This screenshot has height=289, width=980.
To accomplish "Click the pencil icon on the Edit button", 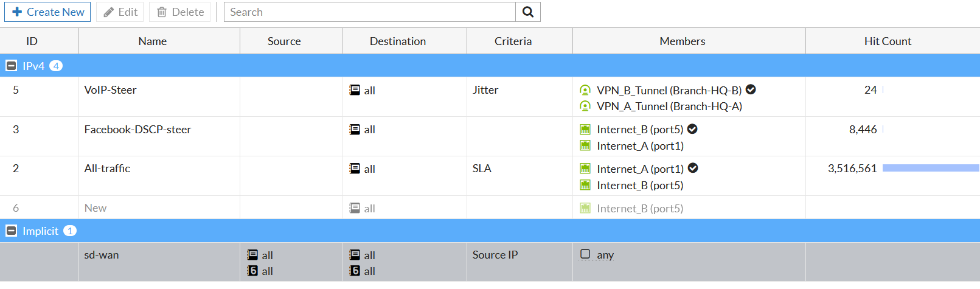I will click(108, 12).
